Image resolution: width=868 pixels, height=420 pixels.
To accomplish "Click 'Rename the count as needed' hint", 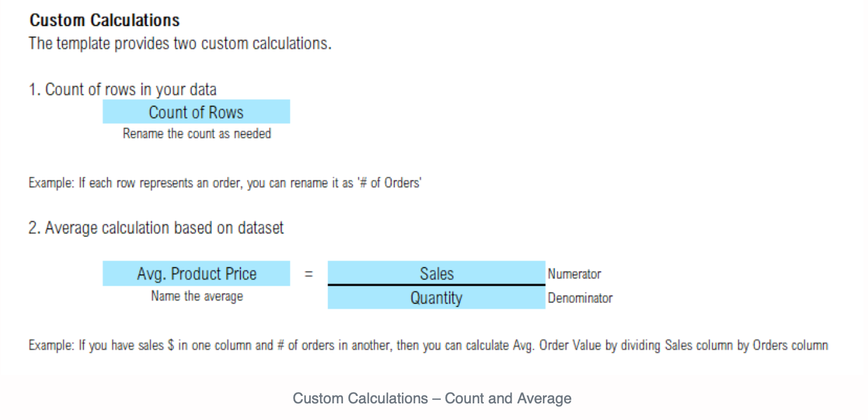I will pos(197,134).
